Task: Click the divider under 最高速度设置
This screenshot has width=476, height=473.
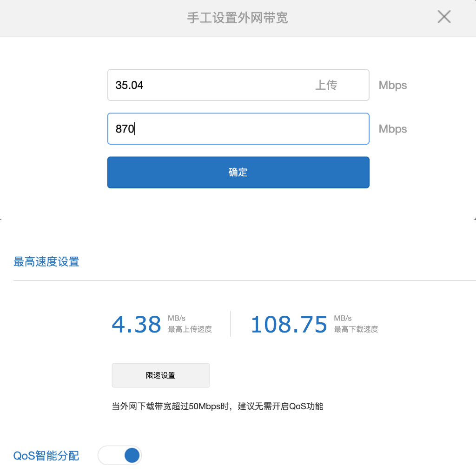Action: click(238, 280)
